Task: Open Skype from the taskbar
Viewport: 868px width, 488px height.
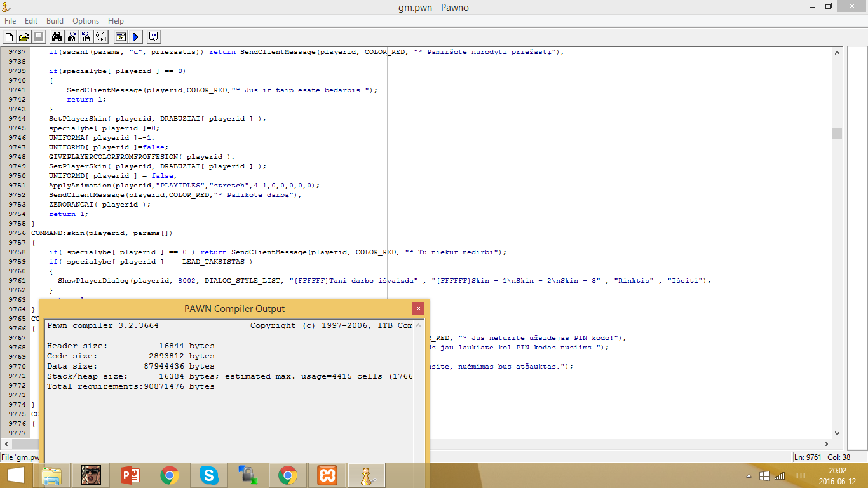Action: [208, 475]
